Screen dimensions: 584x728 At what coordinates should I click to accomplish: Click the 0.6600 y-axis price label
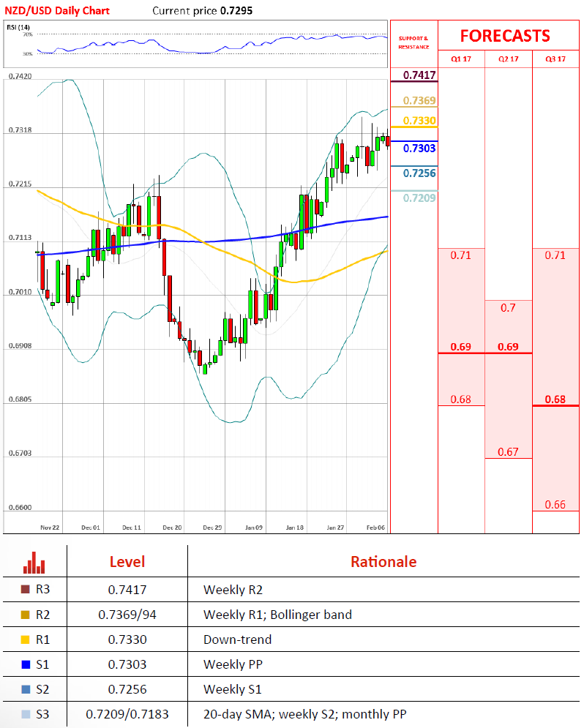click(20, 508)
